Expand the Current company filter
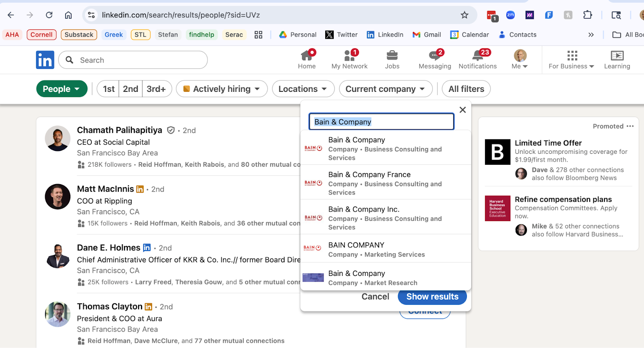 click(386, 89)
